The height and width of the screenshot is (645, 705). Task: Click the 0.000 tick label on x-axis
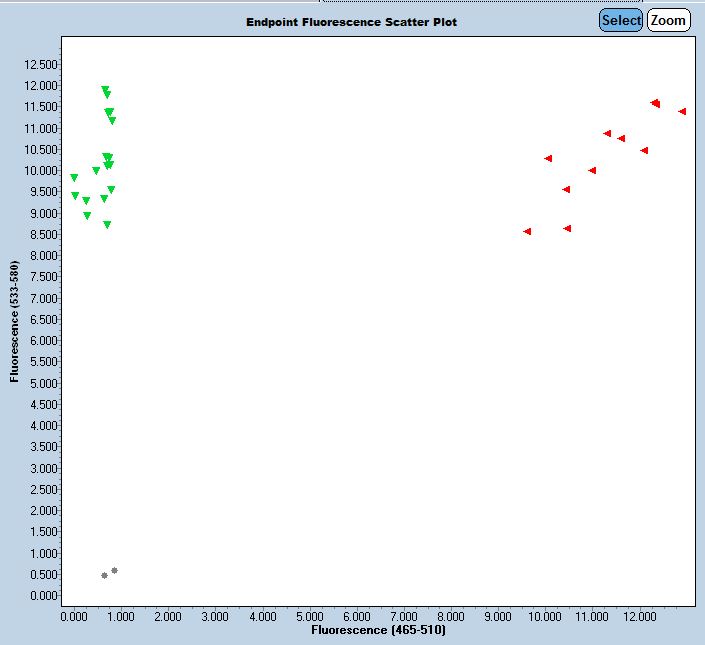(74, 617)
